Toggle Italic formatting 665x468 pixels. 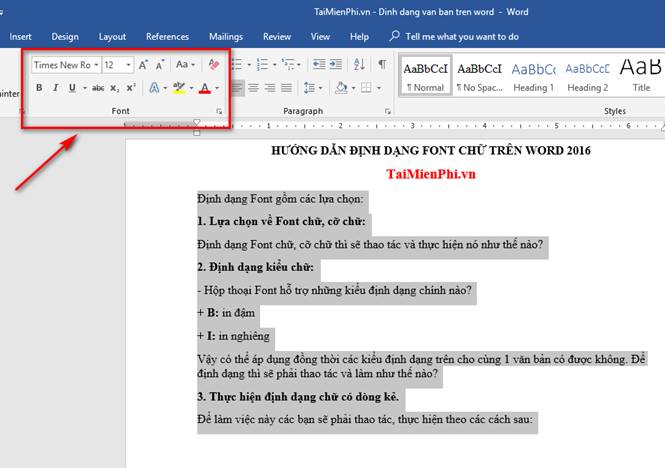pyautogui.click(x=56, y=88)
